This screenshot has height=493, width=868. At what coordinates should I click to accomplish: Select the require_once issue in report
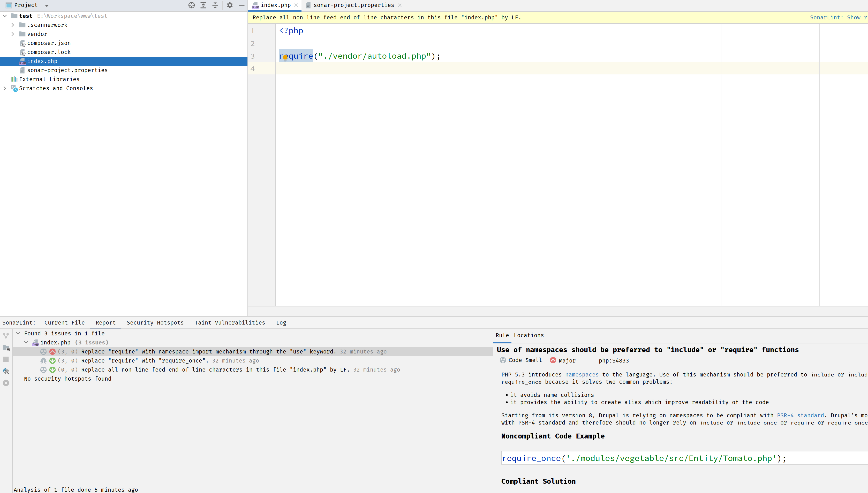(x=145, y=361)
